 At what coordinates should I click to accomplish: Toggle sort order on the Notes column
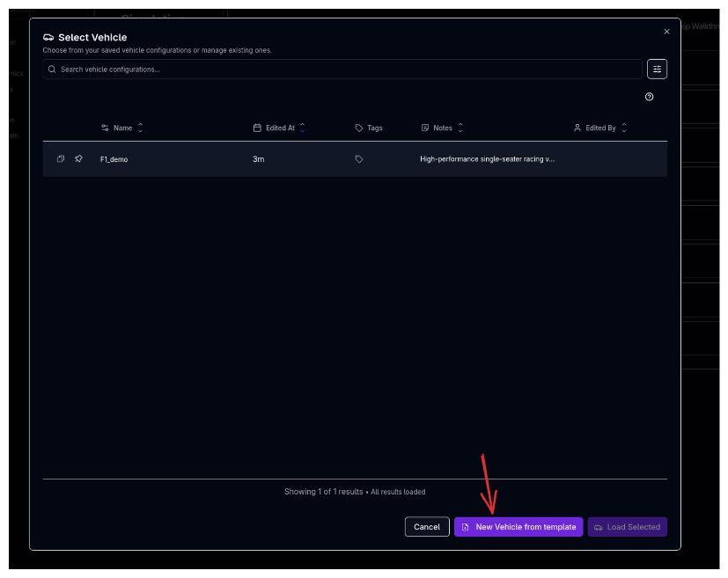pos(460,128)
